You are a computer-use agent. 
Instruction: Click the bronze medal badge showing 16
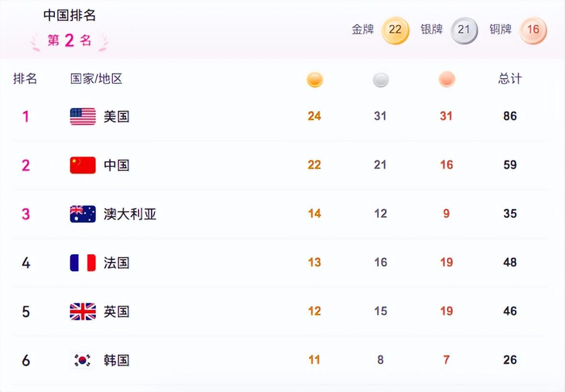pyautogui.click(x=533, y=30)
